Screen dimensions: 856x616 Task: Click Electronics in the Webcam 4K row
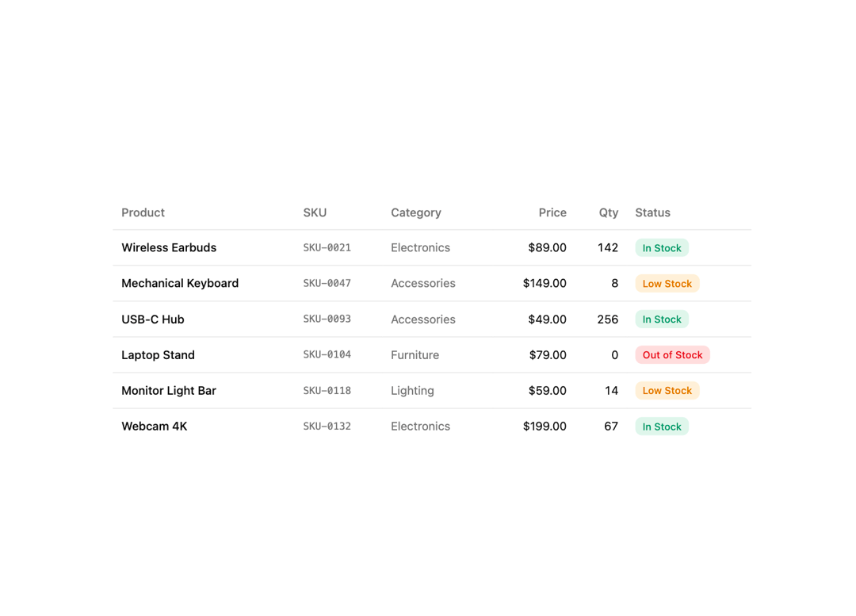(x=420, y=427)
